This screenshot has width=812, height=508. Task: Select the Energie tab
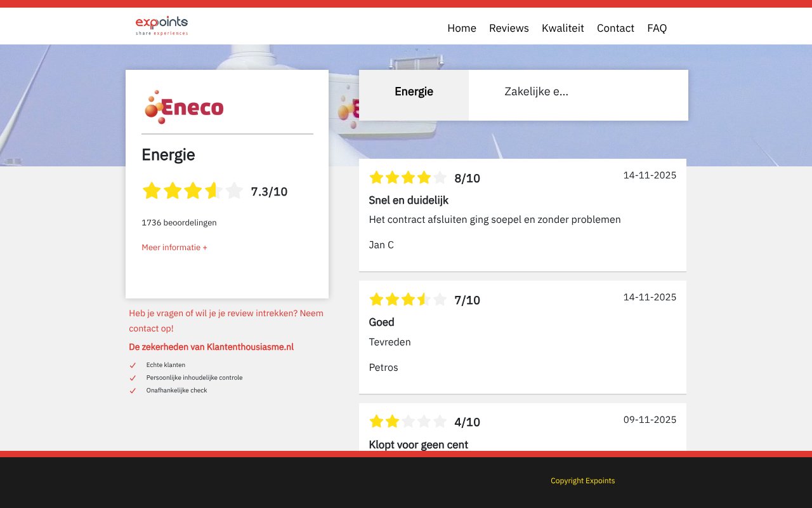[x=414, y=91]
